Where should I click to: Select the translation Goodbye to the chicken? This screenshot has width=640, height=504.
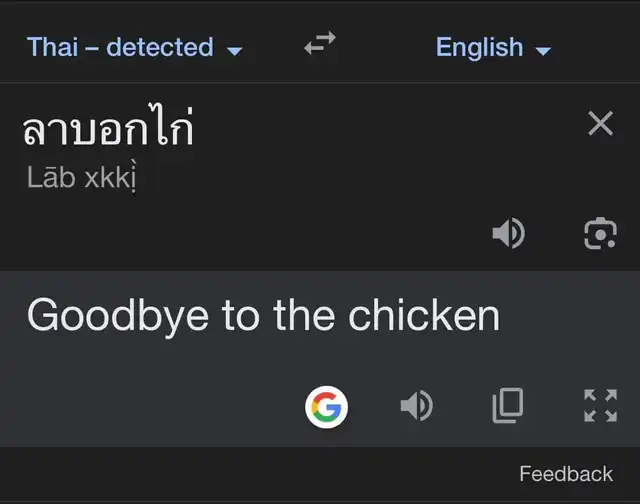pyautogui.click(x=264, y=316)
